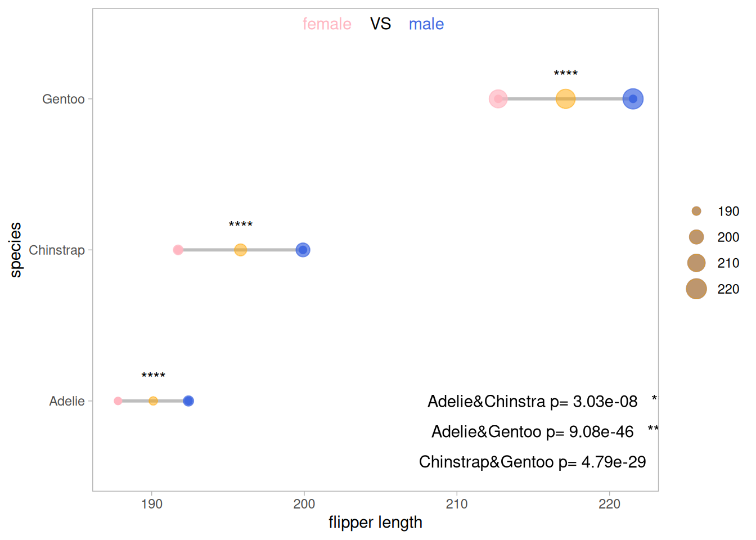The image size is (756, 540).
Task: Click the Chinstrap&Gentoo p-value annotation
Action: (x=532, y=462)
